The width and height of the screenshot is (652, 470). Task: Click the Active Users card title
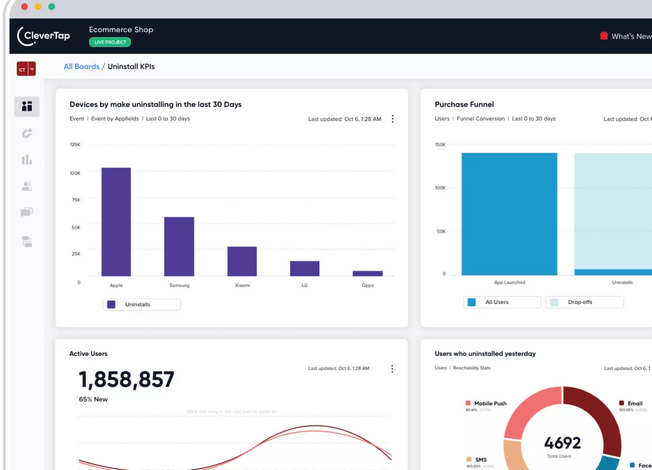88,354
